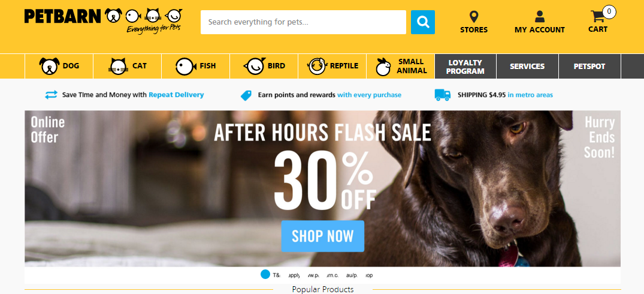Image resolution: width=644 pixels, height=294 pixels.
Task: Select the Dog category icon
Action: (x=49, y=66)
